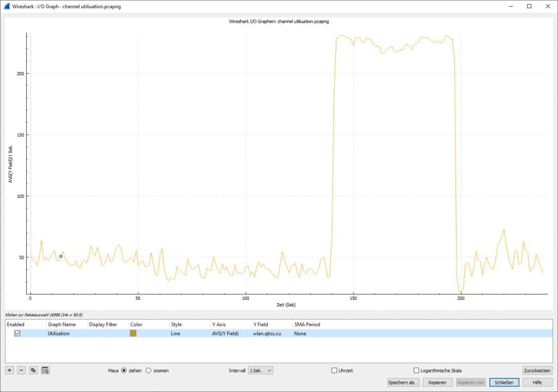Open help with the Hilfe button

click(x=537, y=382)
